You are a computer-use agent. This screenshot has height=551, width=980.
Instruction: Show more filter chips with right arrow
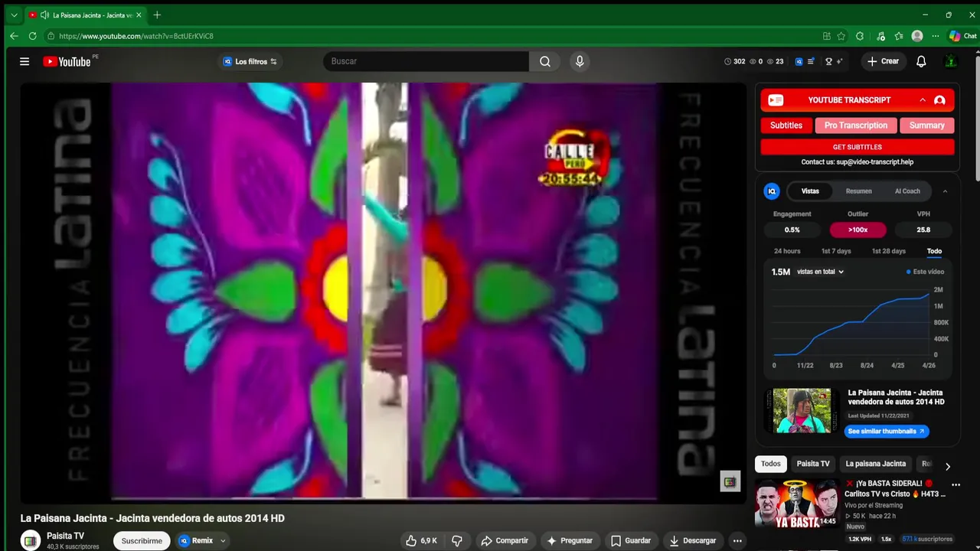947,466
